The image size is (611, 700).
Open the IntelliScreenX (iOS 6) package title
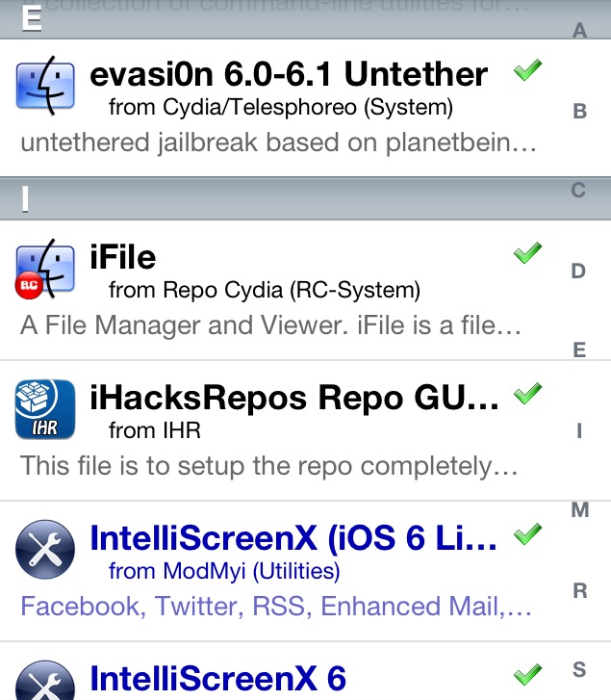pos(293,539)
